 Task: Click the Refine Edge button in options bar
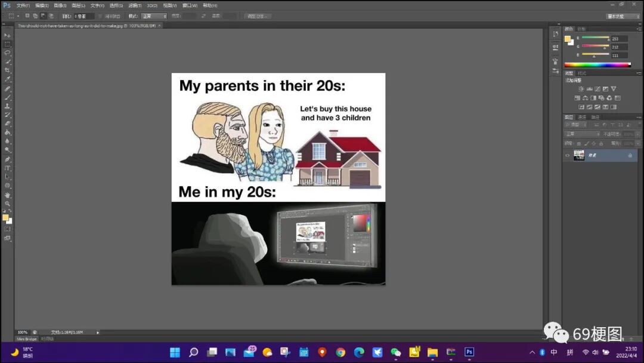point(258,16)
